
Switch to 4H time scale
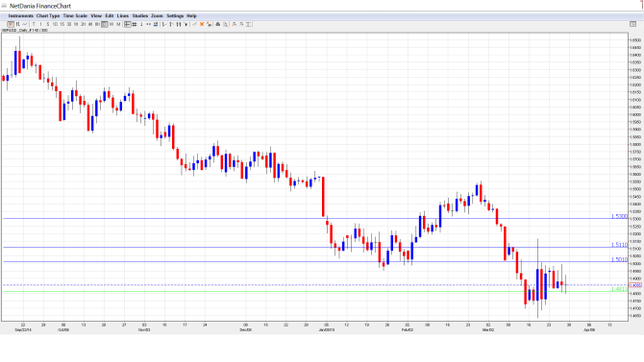point(90,25)
